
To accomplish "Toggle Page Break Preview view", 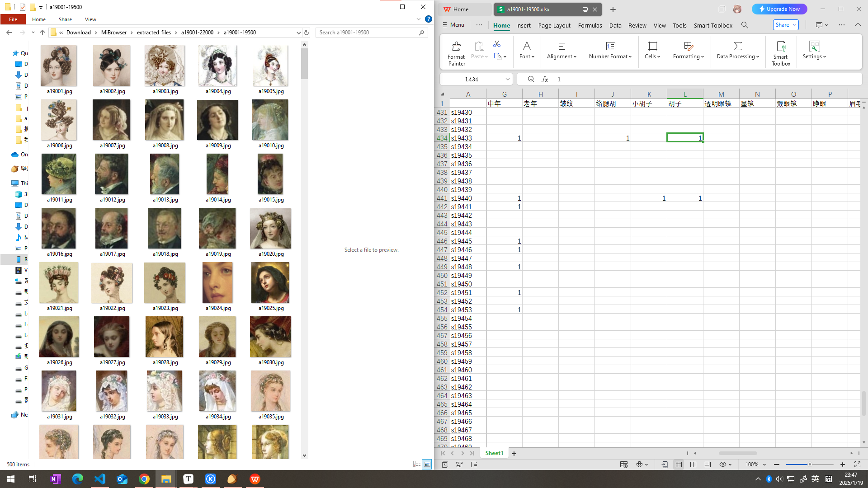I will 693,465.
